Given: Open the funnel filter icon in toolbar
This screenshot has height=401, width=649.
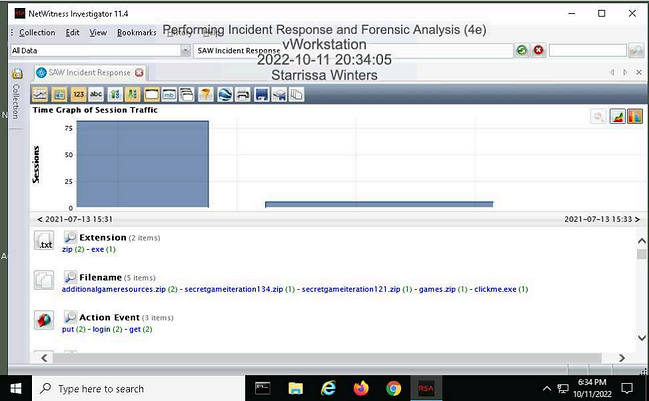Looking at the screenshot, I should point(206,95).
